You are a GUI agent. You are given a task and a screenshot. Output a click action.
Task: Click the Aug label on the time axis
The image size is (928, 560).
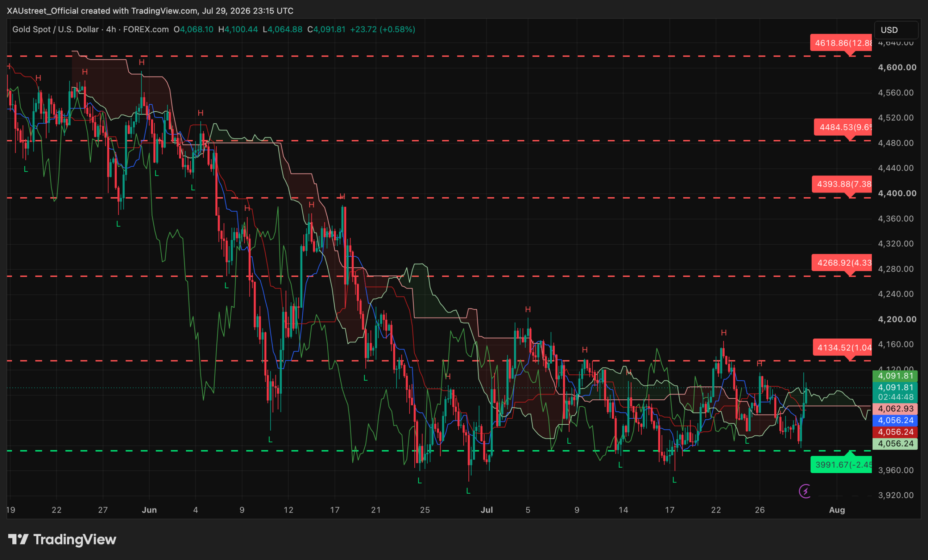tap(837, 510)
